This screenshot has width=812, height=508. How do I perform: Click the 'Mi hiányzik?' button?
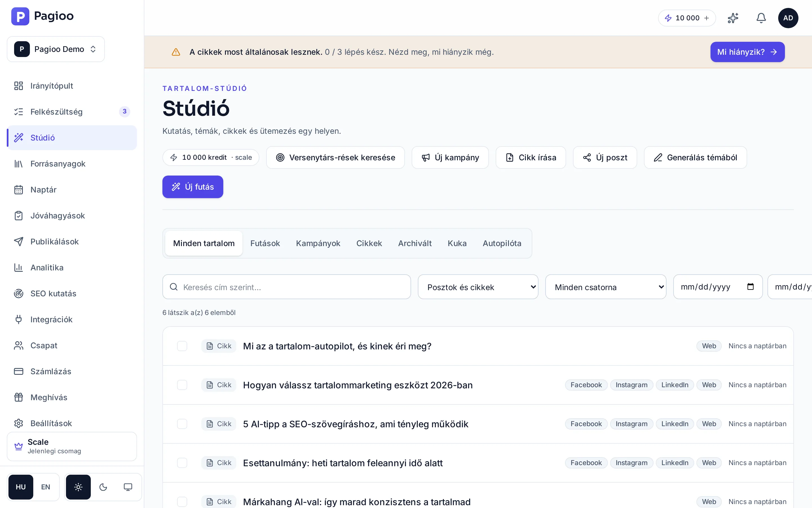(x=747, y=52)
